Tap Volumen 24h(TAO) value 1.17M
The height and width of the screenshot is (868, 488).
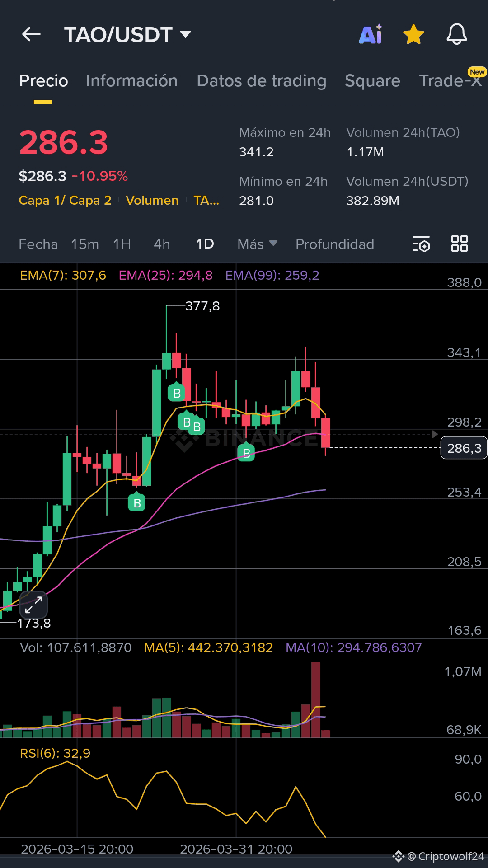[x=365, y=152]
